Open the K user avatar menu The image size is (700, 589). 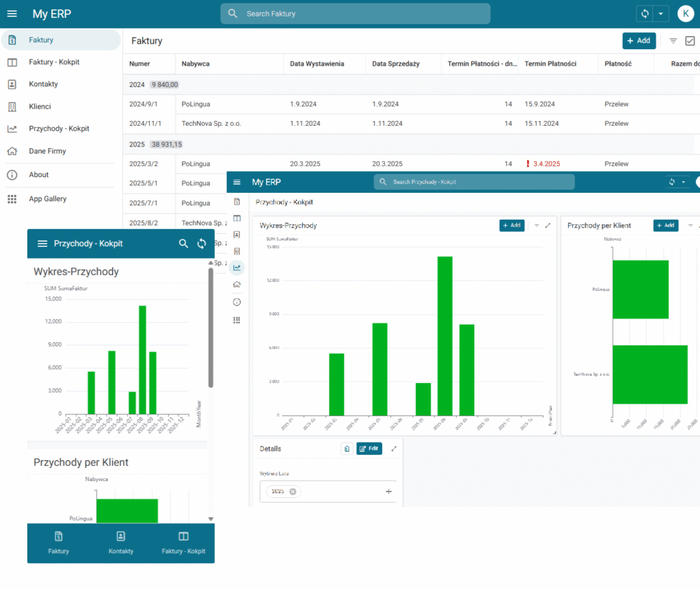(x=685, y=14)
